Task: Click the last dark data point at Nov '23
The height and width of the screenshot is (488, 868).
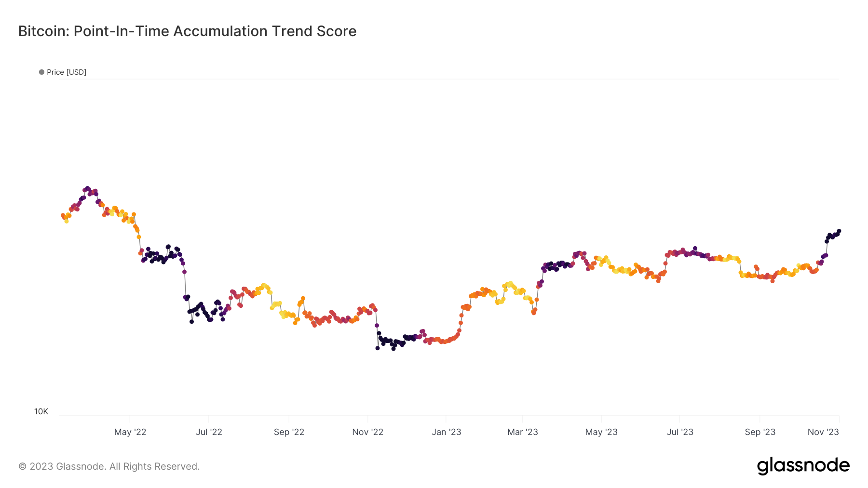Action: pos(839,231)
